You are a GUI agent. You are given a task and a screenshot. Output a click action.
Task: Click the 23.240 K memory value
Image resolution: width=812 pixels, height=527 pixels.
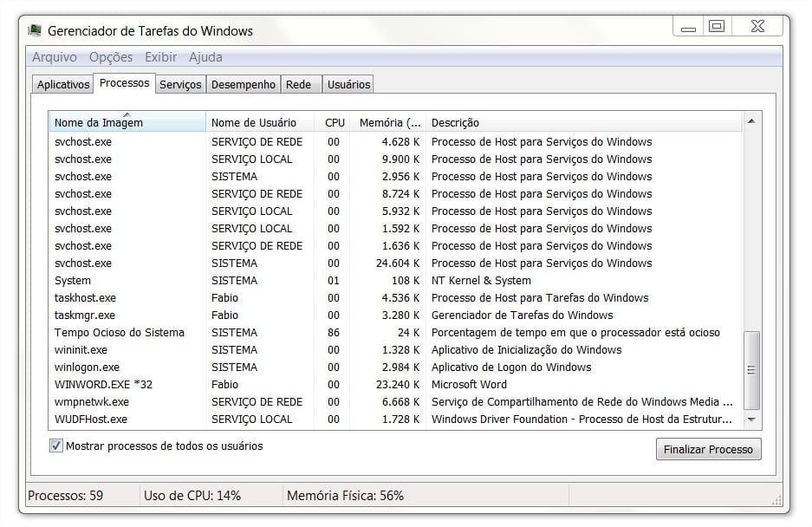398,385
